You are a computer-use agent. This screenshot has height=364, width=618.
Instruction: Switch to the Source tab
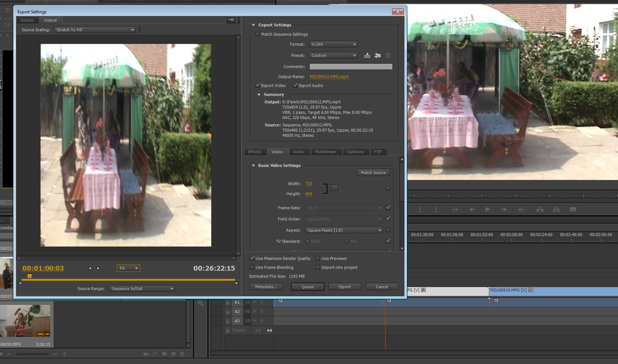coord(27,20)
